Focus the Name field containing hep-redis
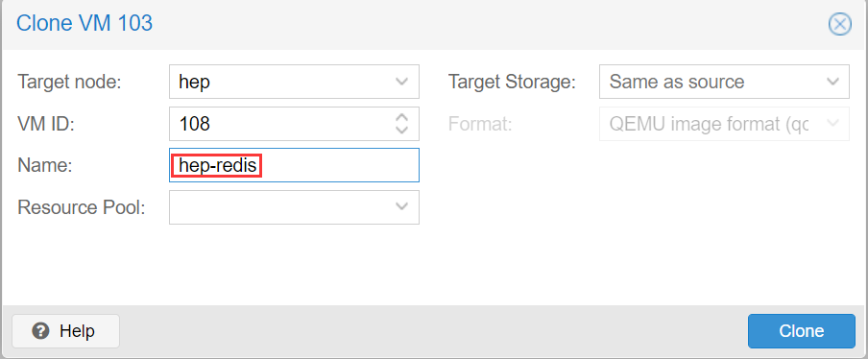This screenshot has width=868, height=359. (294, 165)
